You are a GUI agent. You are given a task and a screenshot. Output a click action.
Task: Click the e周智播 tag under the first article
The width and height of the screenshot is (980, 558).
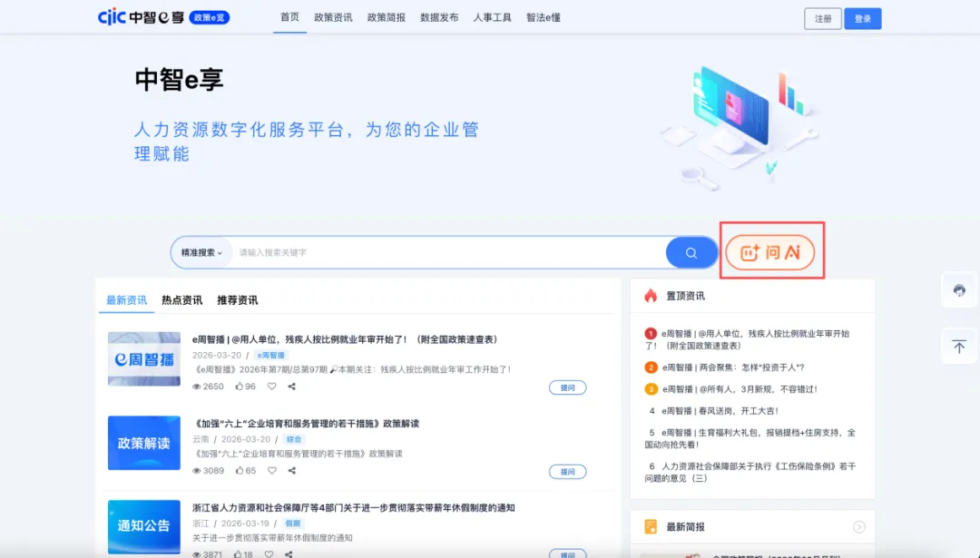point(270,355)
